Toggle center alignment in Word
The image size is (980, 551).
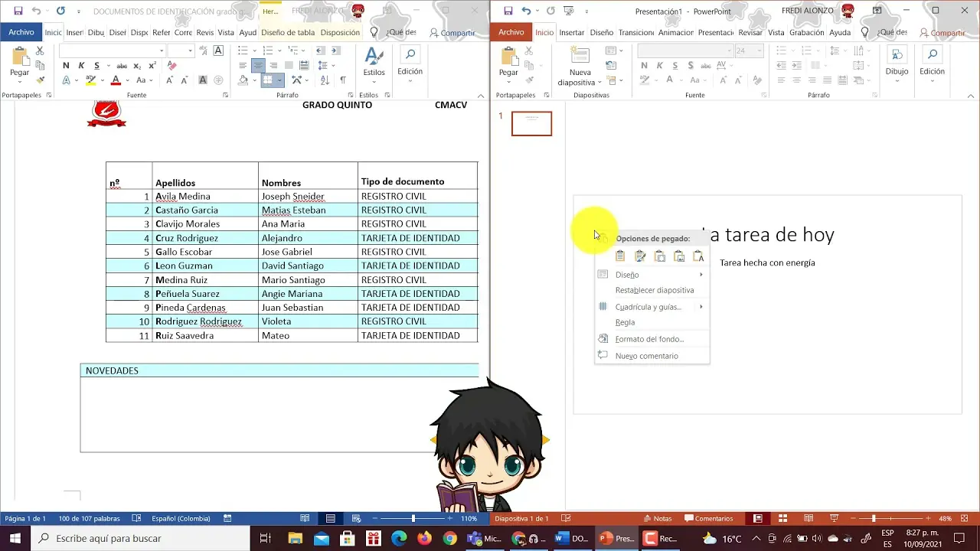point(258,66)
